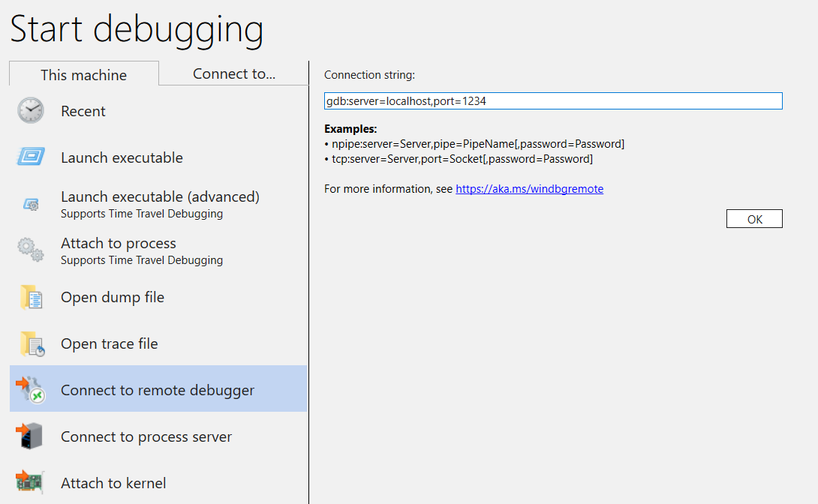Choose Open dump file option
818x504 pixels.
tap(113, 297)
